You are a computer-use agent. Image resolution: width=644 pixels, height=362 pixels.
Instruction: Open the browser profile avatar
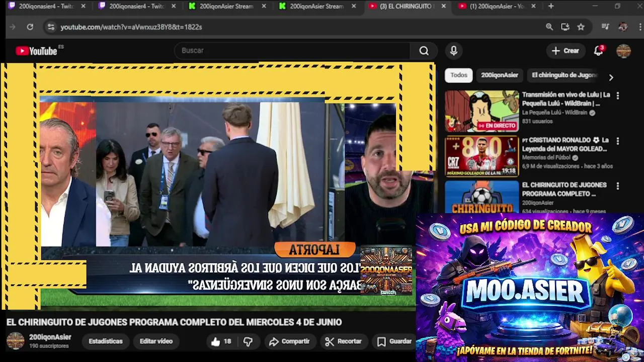click(623, 27)
